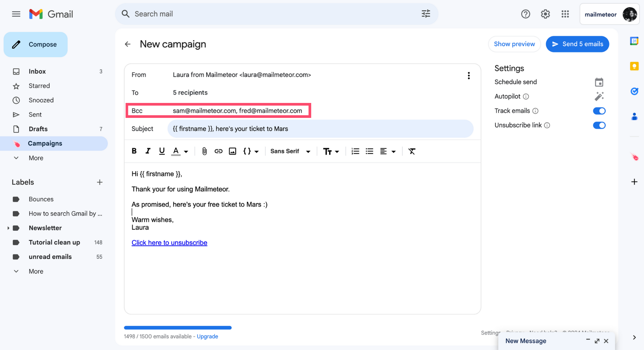Insert an image into the email

click(x=233, y=151)
